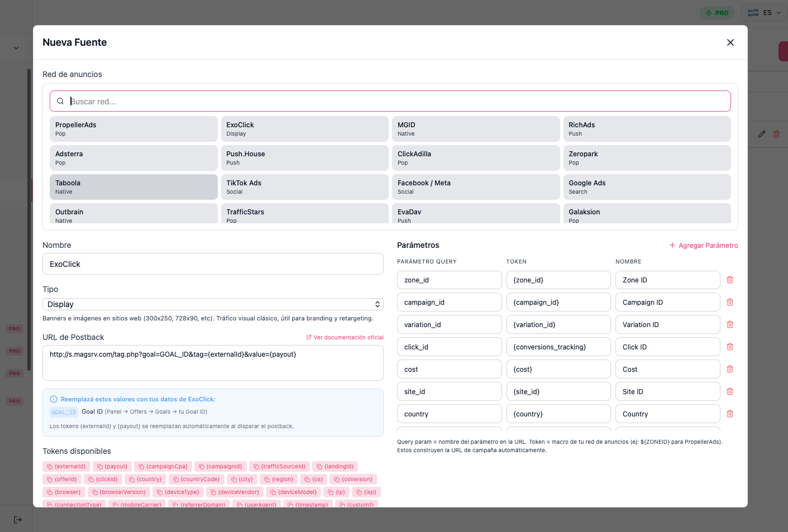This screenshot has width=788, height=532.
Task: Edit the {site_id} token field
Action: pos(558,392)
